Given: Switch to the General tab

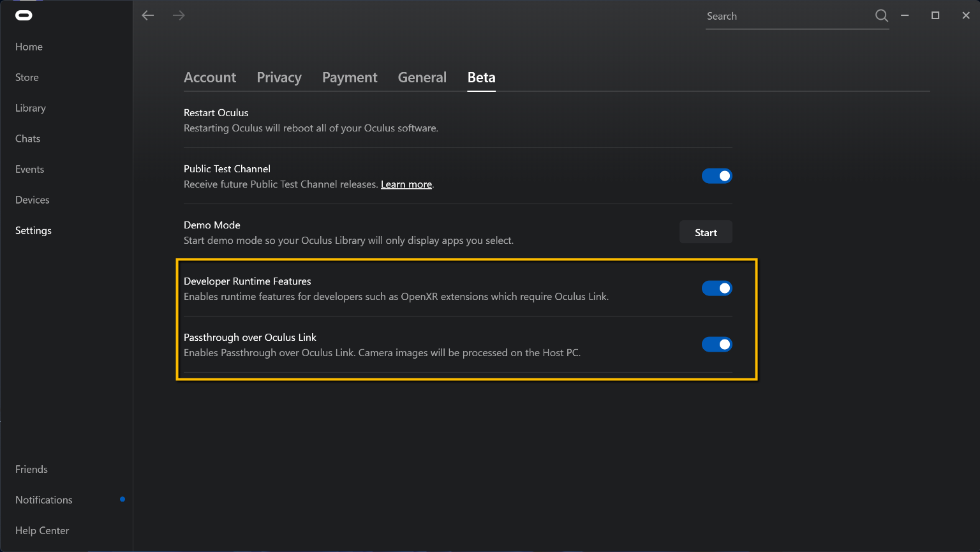Looking at the screenshot, I should pos(422,77).
